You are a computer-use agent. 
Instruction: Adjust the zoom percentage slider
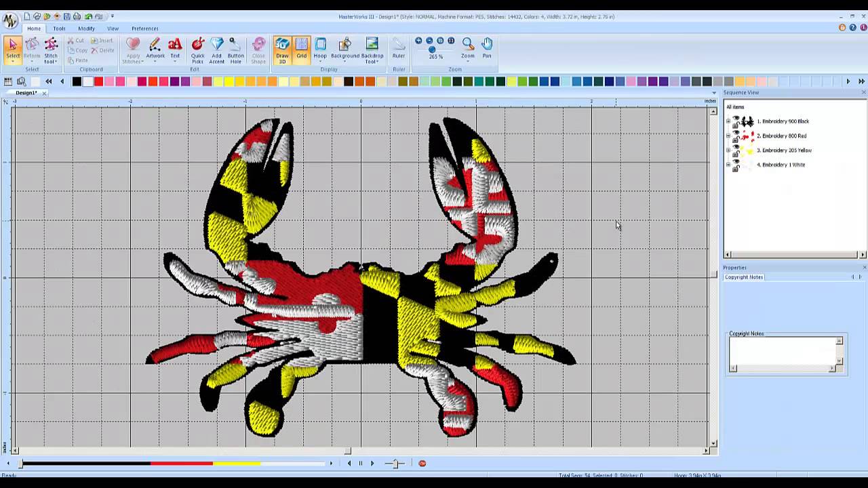432,49
